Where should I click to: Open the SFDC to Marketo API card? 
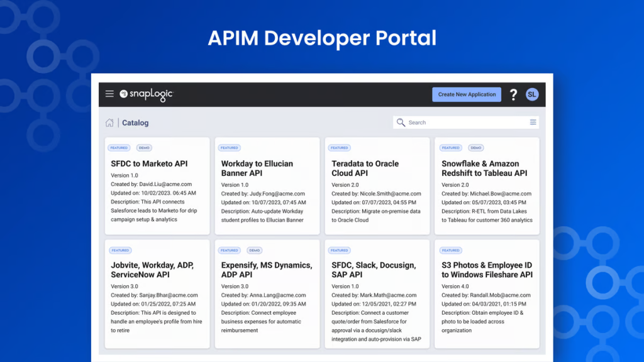[149, 163]
